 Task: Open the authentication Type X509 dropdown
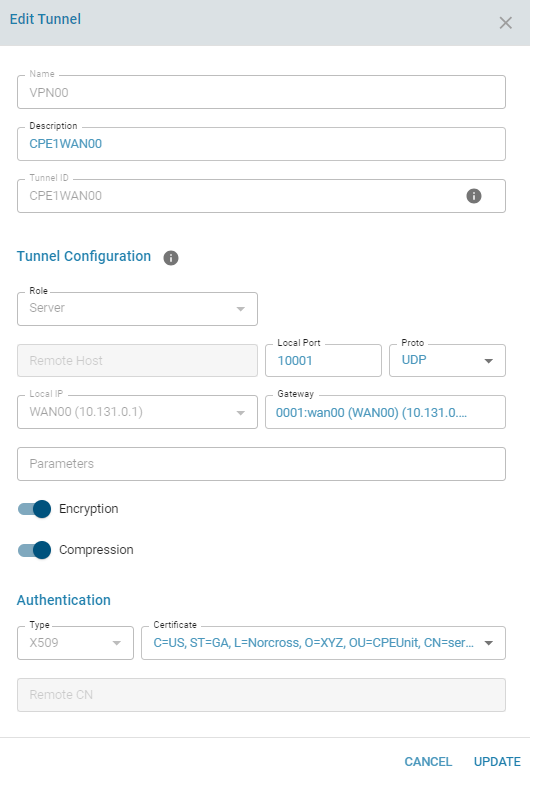[75, 643]
